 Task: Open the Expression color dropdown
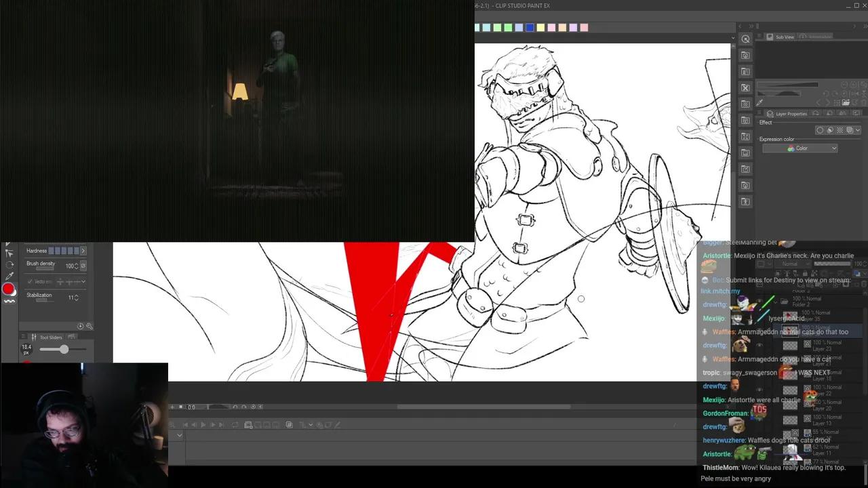800,148
